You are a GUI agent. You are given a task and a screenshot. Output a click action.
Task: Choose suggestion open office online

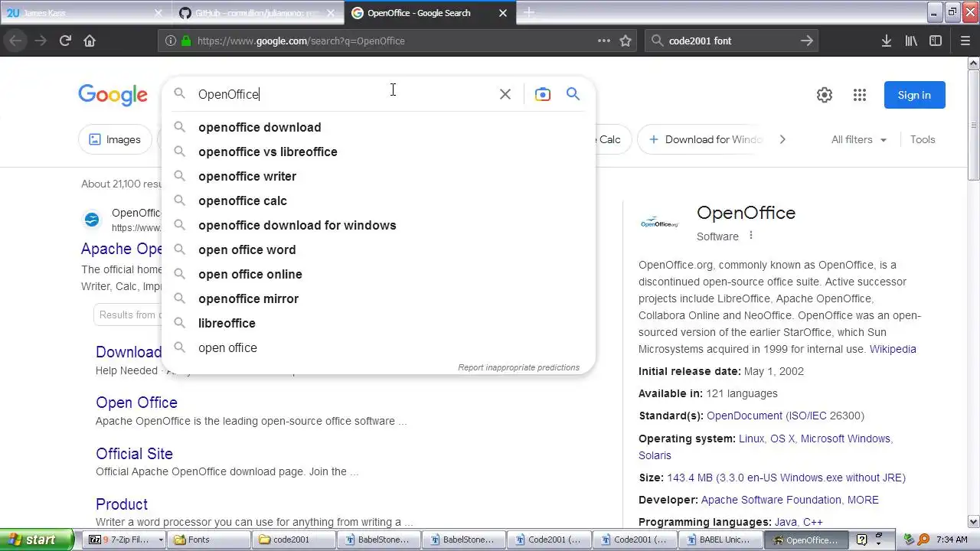[378, 274]
